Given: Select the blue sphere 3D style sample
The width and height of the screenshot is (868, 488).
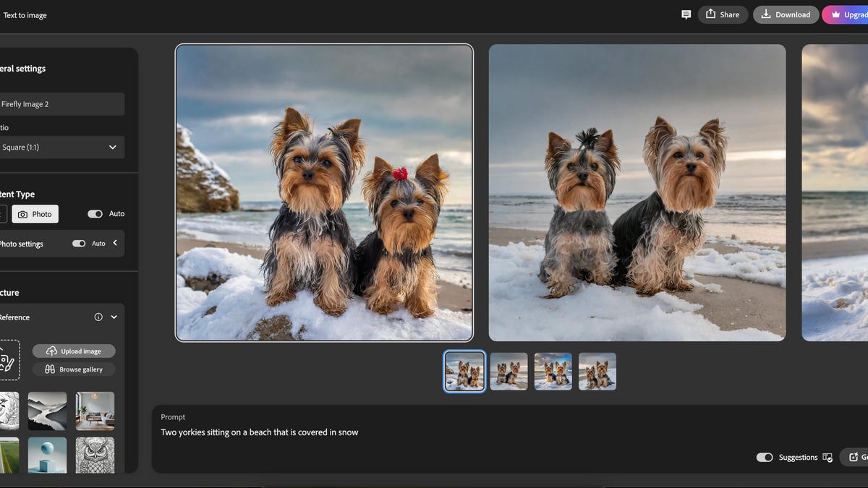Looking at the screenshot, I should coord(47,455).
